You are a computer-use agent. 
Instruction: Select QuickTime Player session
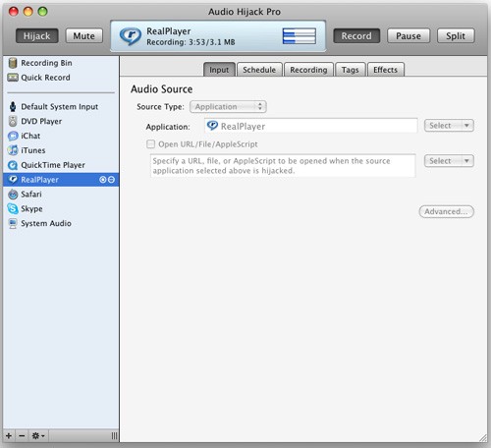pyautogui.click(x=61, y=165)
